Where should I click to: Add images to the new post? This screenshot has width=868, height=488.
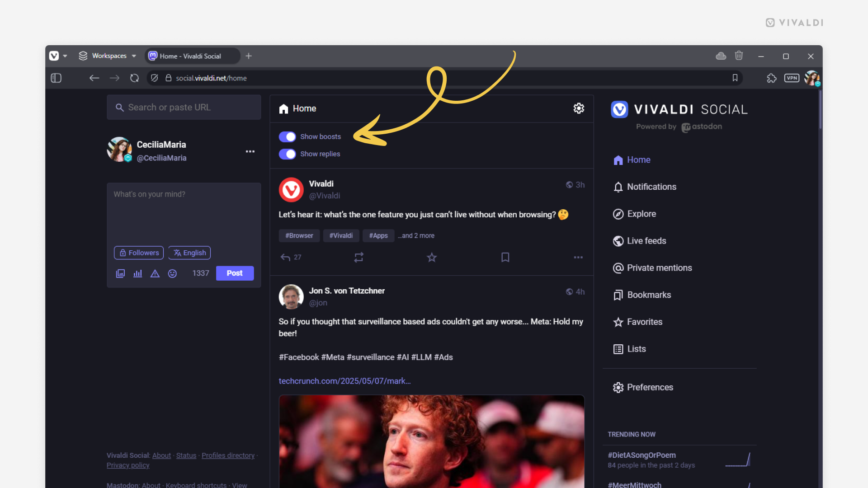(x=120, y=273)
